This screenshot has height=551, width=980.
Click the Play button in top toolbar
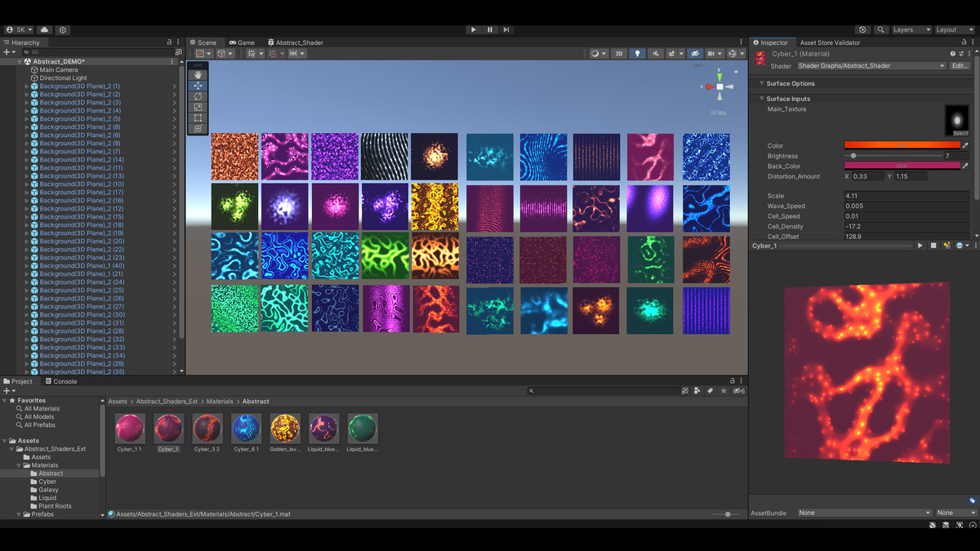pos(474,29)
